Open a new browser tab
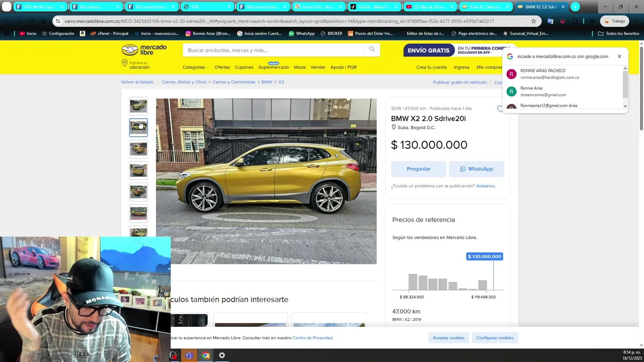 575,7
